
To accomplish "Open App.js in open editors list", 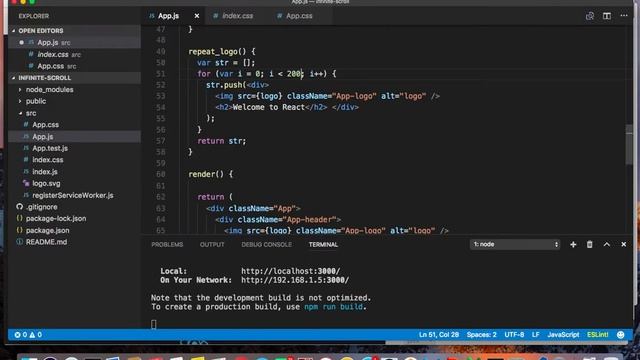I will 74,42.
